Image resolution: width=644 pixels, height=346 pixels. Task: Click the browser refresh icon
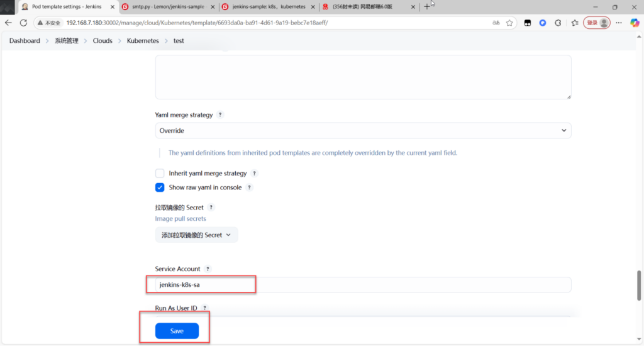(x=23, y=23)
